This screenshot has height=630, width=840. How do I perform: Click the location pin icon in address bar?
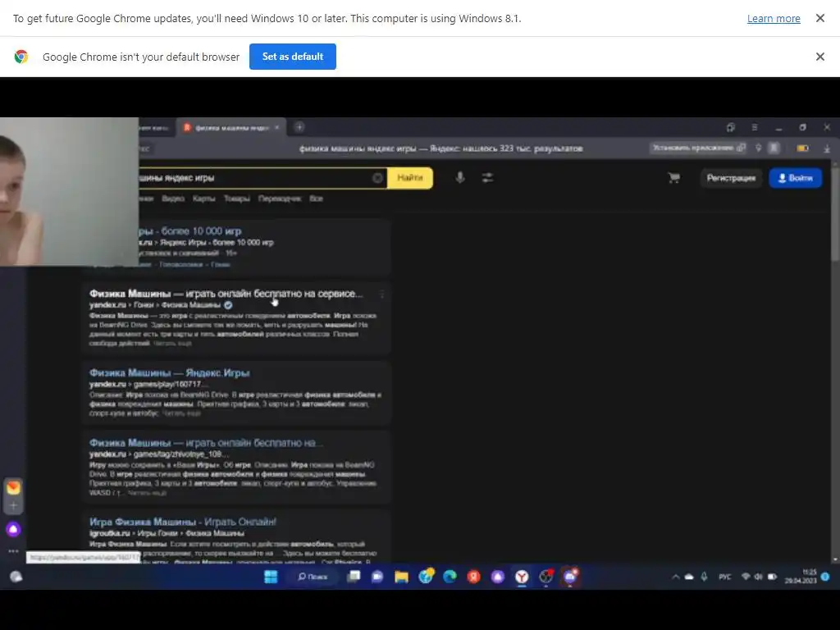pyautogui.click(x=759, y=148)
